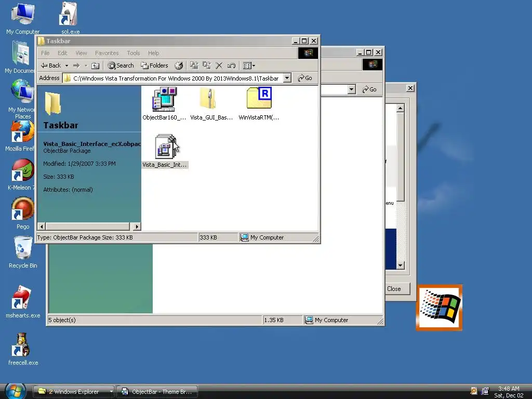
Task: Open My Computer desktop icon
Action: coord(23,19)
